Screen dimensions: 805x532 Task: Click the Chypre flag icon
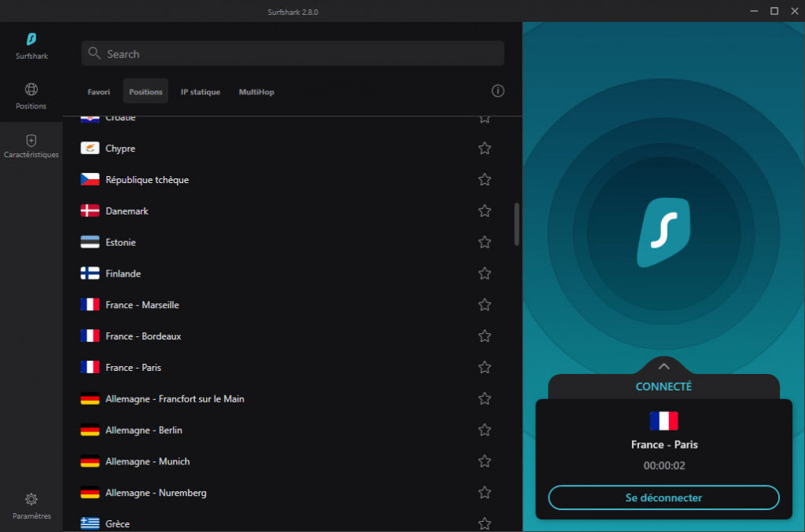[90, 149]
